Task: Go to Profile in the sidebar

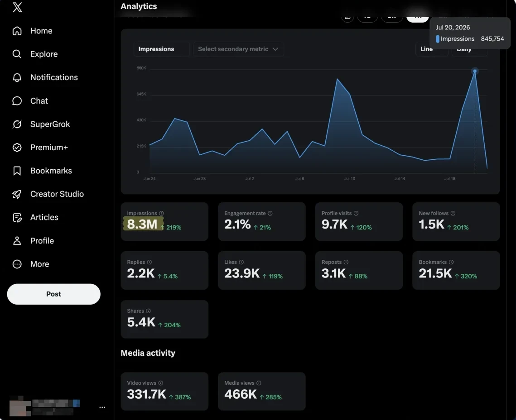Action: tap(33, 241)
